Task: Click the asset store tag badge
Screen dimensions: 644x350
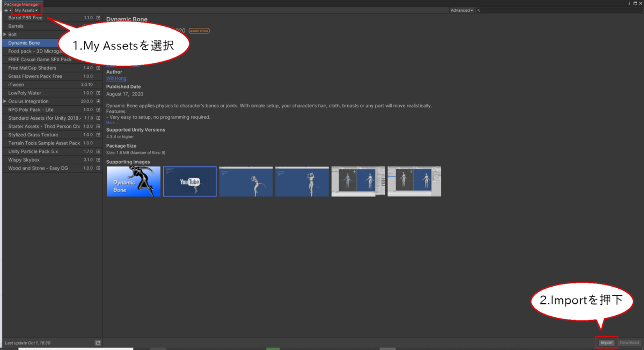Action: pyautogui.click(x=199, y=31)
